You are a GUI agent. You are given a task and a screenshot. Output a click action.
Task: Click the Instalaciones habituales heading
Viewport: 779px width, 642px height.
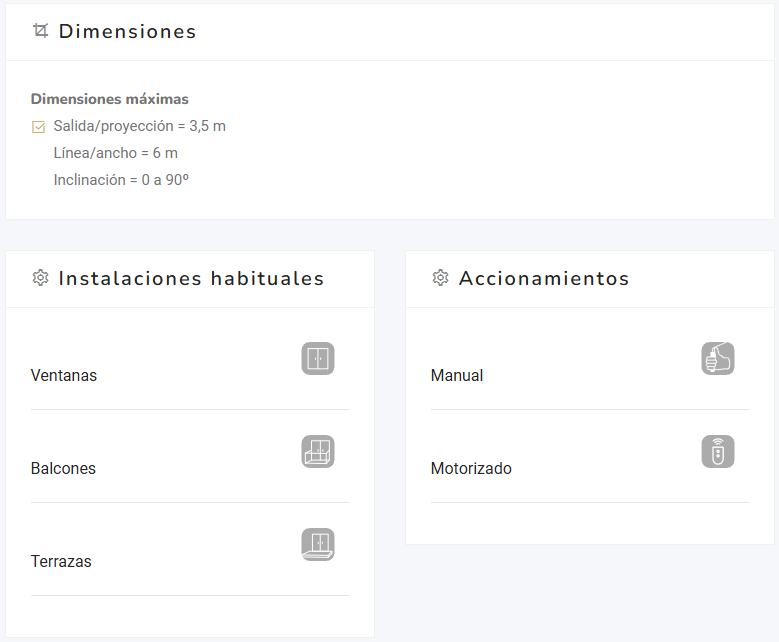[x=191, y=278]
